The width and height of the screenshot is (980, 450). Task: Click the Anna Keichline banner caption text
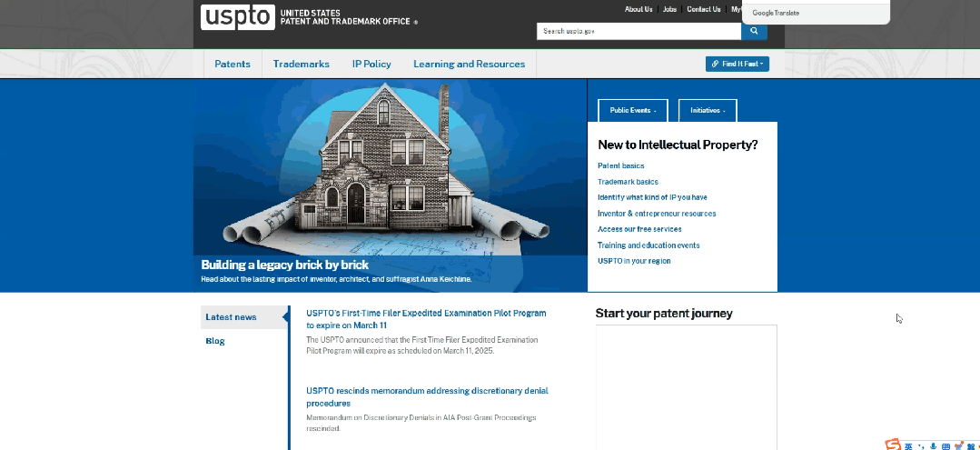(x=336, y=279)
